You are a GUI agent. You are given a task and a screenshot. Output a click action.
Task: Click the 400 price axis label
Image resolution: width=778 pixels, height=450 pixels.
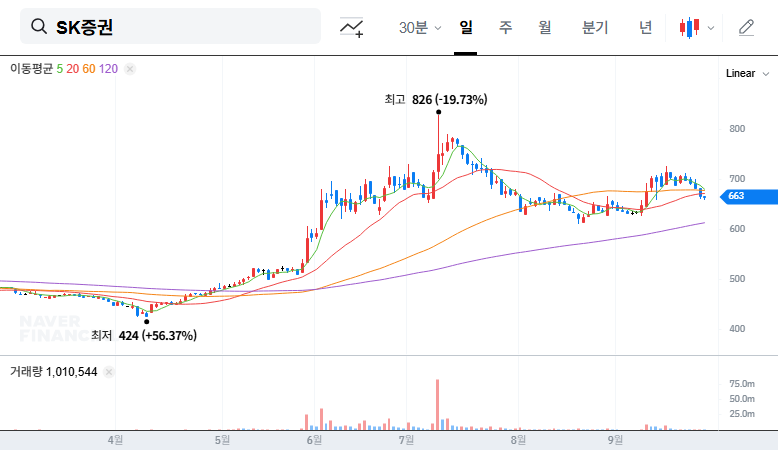pyautogui.click(x=737, y=328)
